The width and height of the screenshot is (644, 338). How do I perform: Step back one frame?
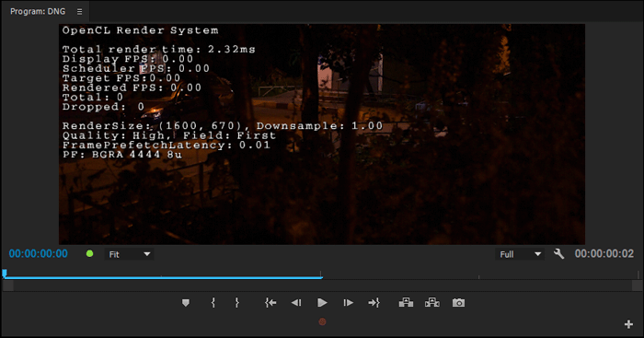296,303
